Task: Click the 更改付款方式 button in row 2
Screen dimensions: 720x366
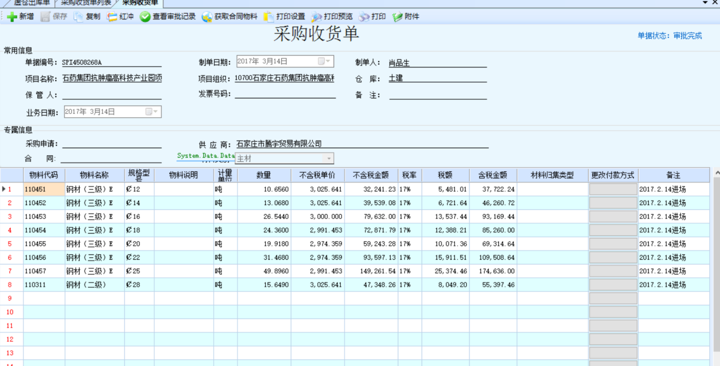Action: point(613,203)
